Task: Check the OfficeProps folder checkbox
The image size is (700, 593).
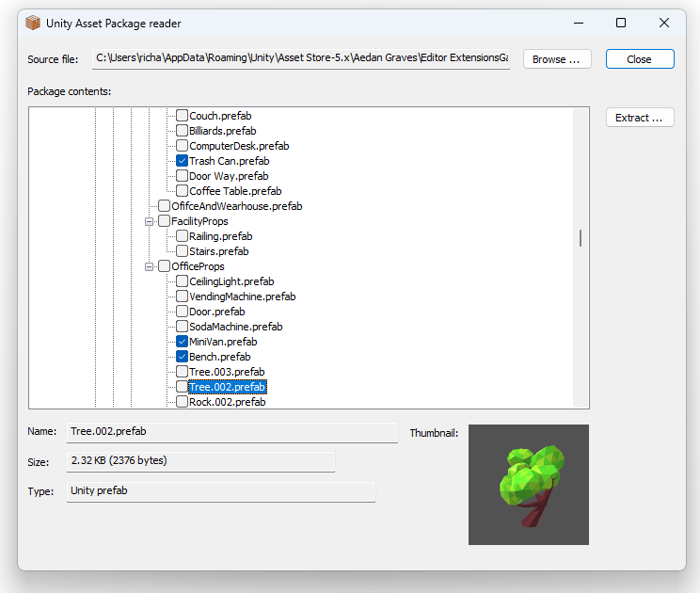Action: (165, 266)
